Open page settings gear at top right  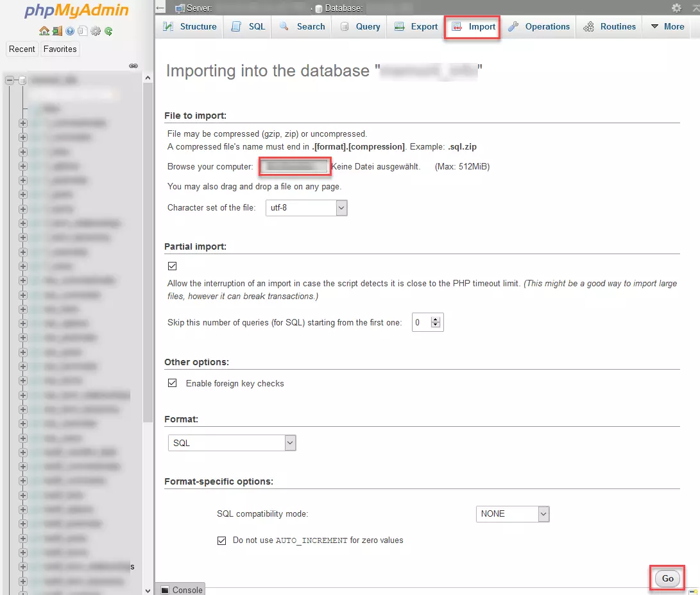tap(676, 8)
